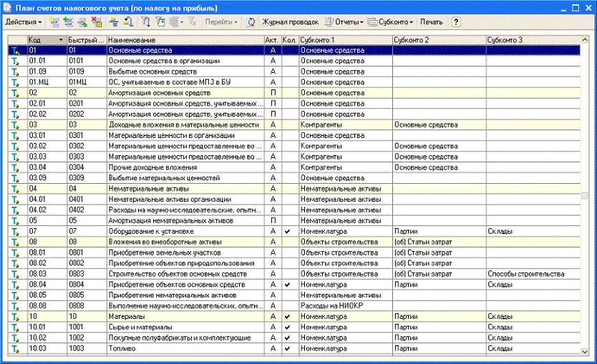
Task: Open Help with the question mark icon
Action: (456, 22)
